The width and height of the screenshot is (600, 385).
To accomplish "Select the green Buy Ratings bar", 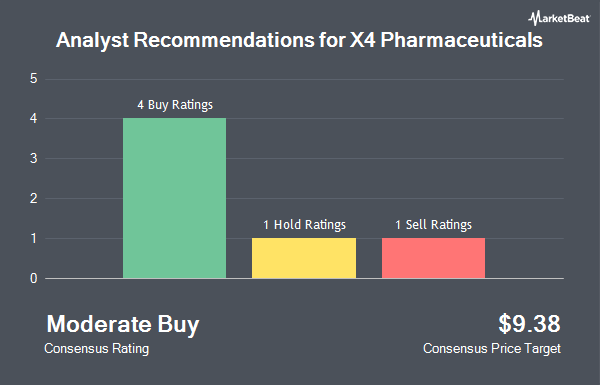I will tap(174, 198).
